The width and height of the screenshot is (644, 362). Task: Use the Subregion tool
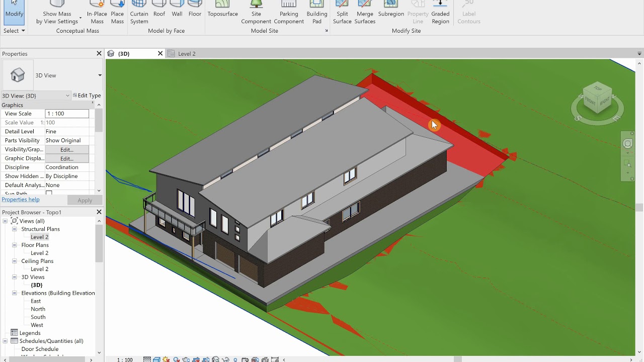(x=391, y=10)
